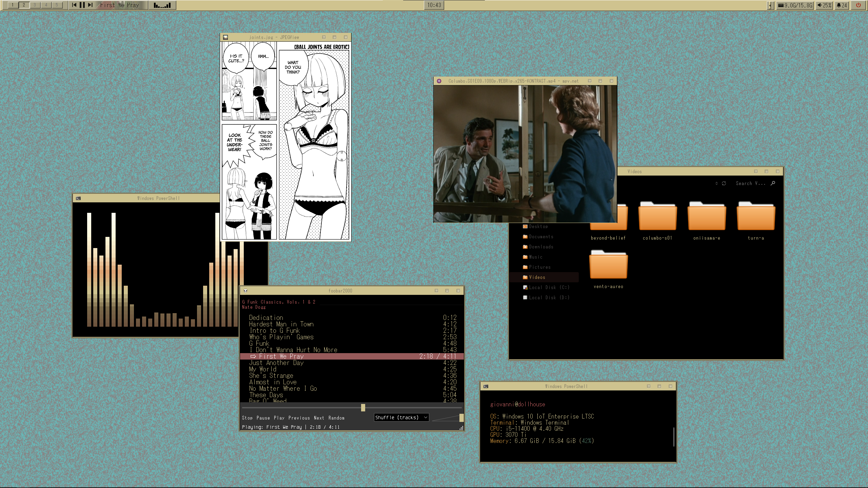Click Pause in foobar2000

pos(263,418)
